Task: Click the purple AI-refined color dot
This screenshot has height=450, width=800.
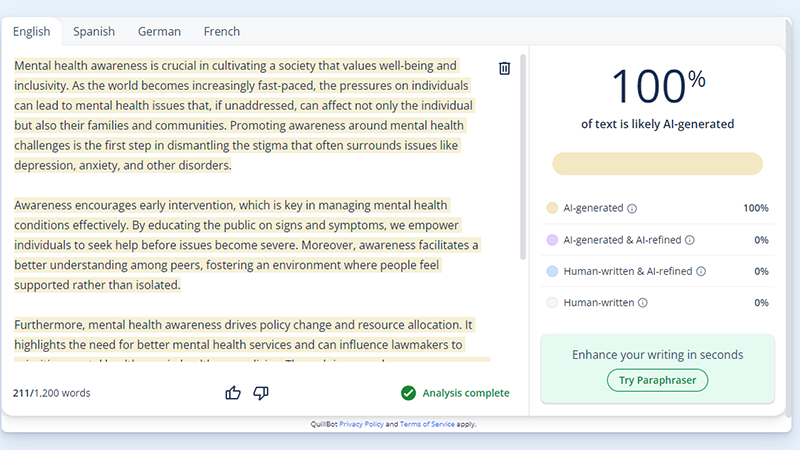Action: pyautogui.click(x=552, y=240)
